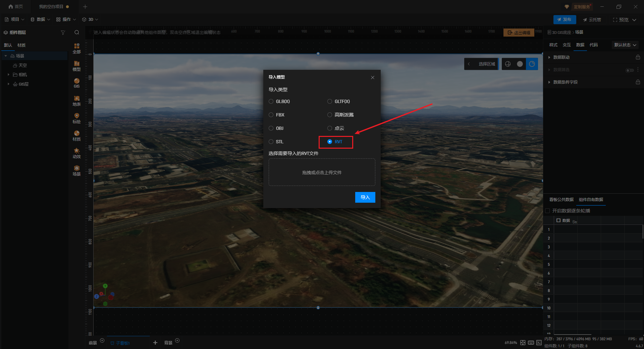Close the 导入模型 dialog
The height and width of the screenshot is (349, 644).
coord(372,78)
